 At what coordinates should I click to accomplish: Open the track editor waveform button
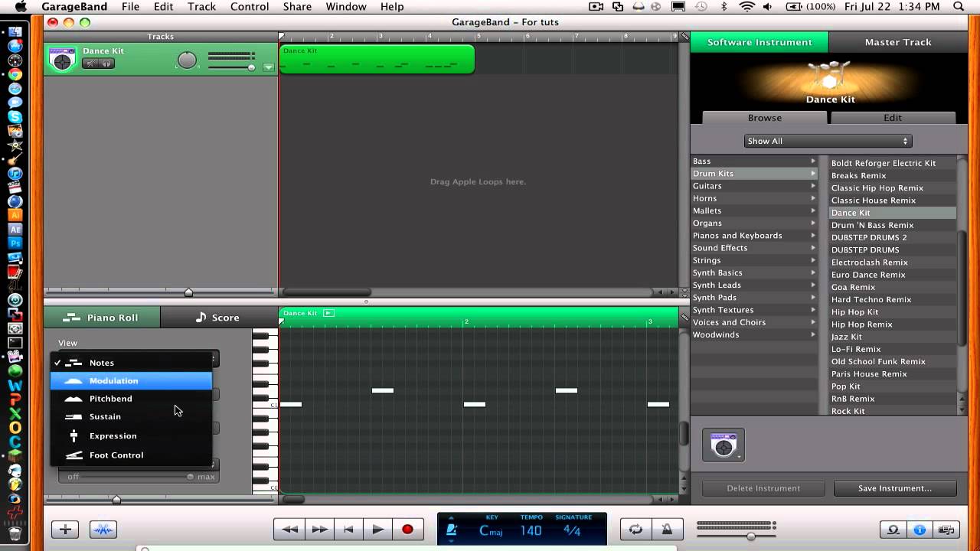(103, 529)
